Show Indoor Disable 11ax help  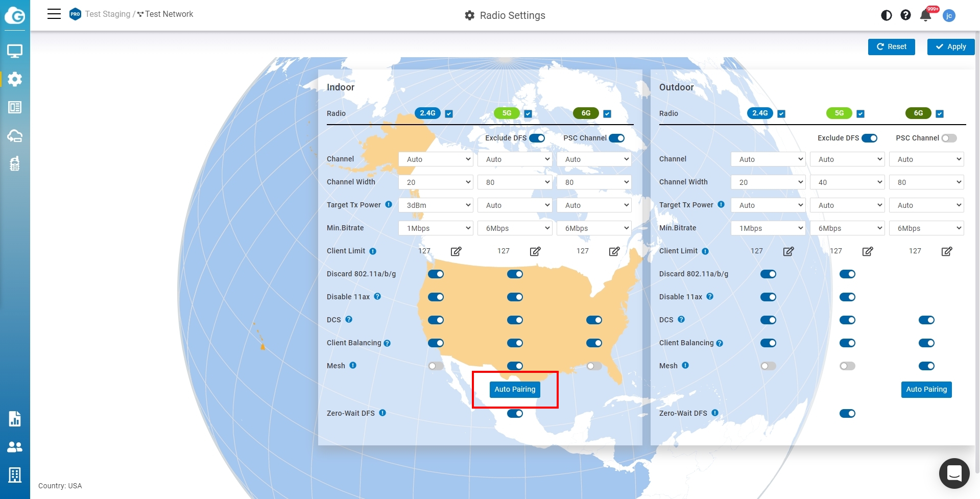(x=377, y=296)
